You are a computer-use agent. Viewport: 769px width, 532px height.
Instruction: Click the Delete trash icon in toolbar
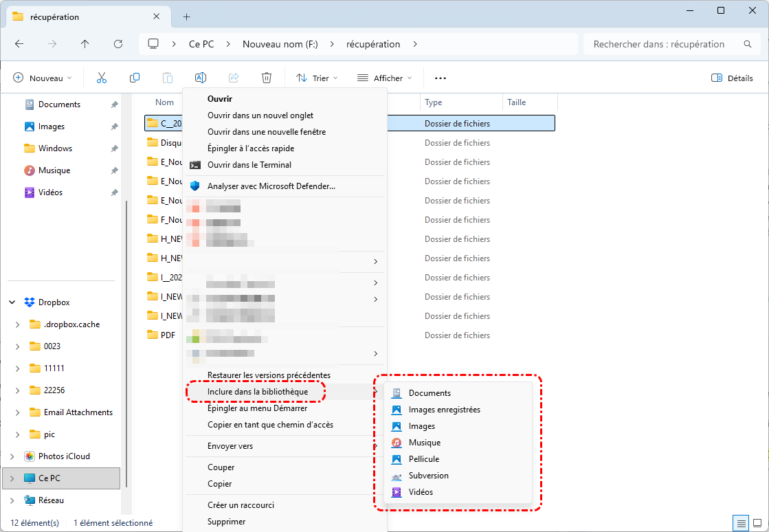pos(267,78)
